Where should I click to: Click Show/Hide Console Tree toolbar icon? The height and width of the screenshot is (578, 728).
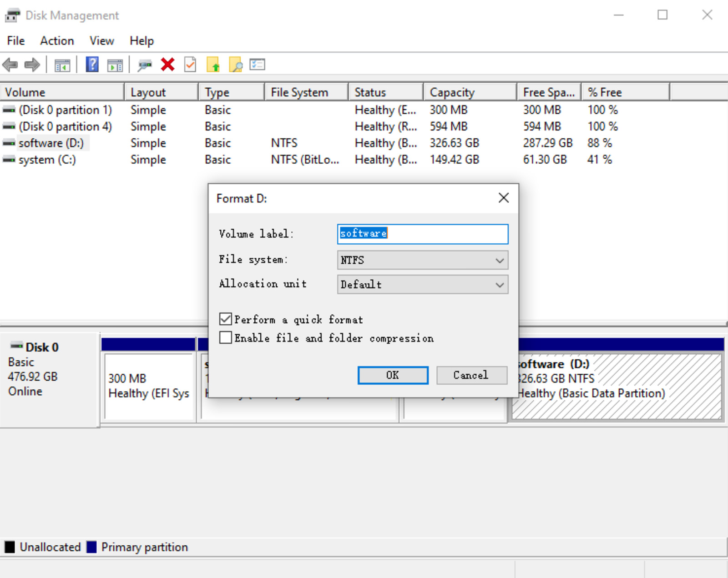tap(62, 65)
